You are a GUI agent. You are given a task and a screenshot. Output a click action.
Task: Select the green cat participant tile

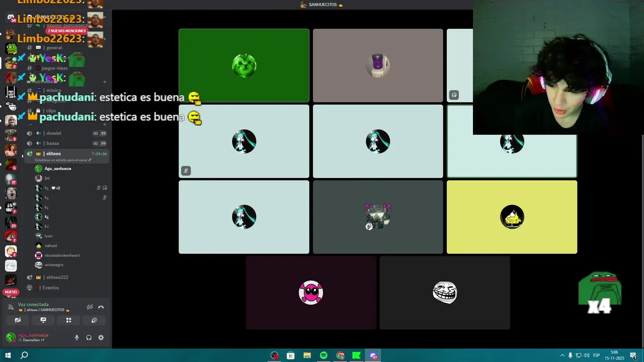pos(244,65)
